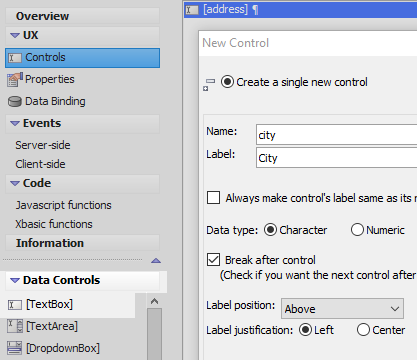Viewport: 417px width, 360px height.
Task: Click the [TextArea] control icon
Action: [x=15, y=326]
